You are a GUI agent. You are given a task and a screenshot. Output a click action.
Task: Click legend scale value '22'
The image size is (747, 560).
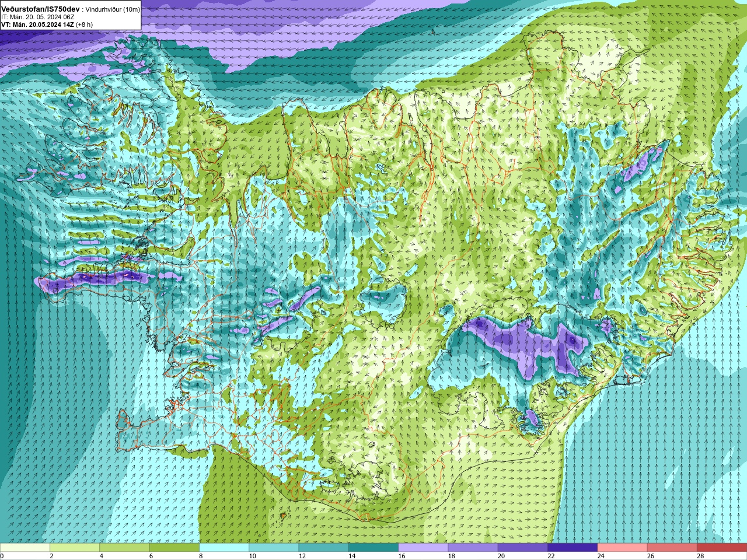[x=551, y=556]
